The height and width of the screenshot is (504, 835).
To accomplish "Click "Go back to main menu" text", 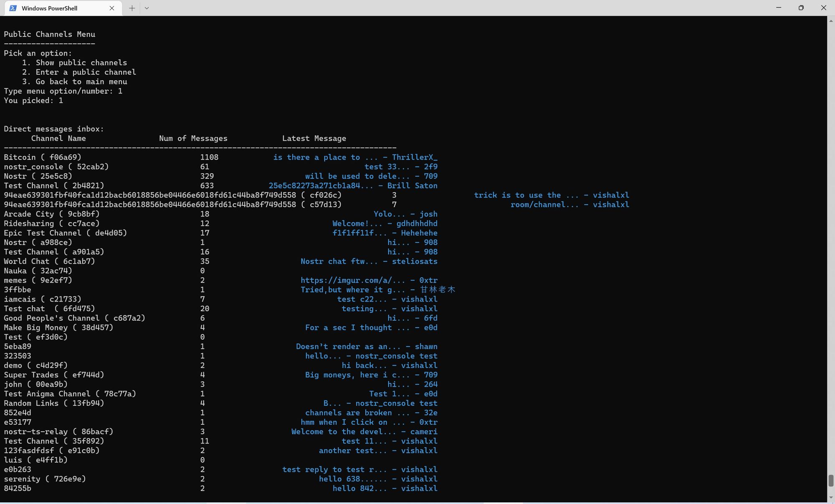I will coord(81,82).
